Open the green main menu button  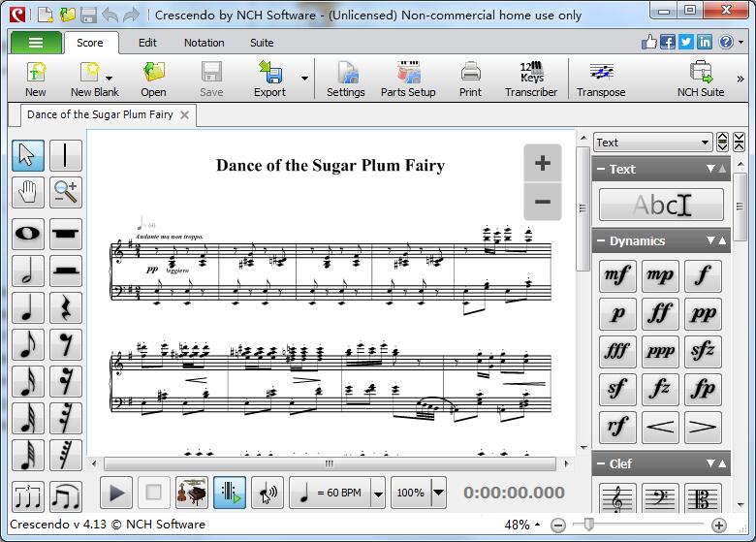[36, 43]
